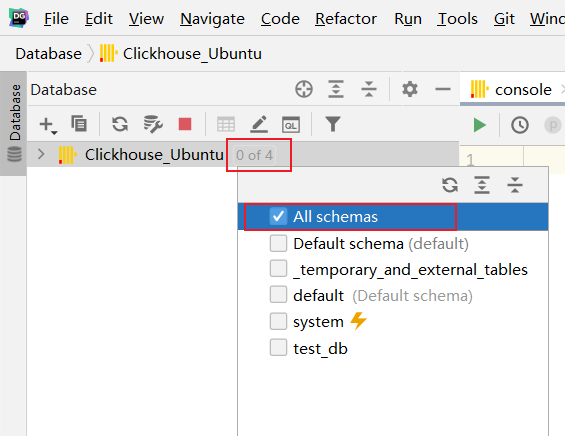
Task: Check the system schema checkbox
Action: pos(278,321)
